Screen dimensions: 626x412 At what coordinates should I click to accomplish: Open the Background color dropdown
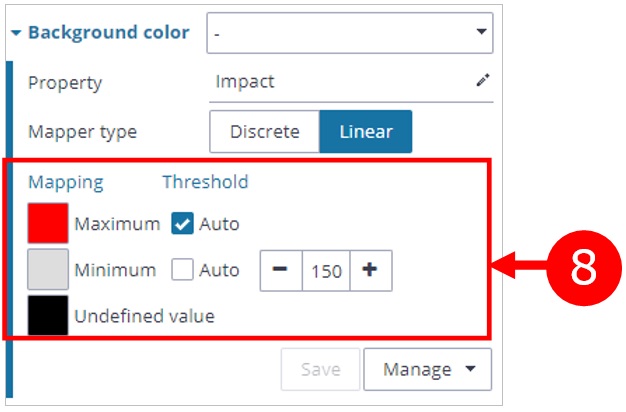point(350,33)
